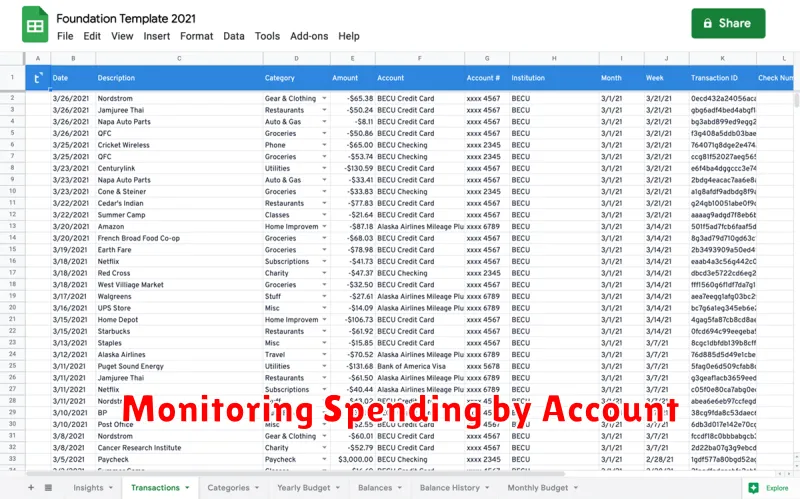Switch to the Monthly Budget tab
This screenshot has width=800, height=499.
[538, 488]
